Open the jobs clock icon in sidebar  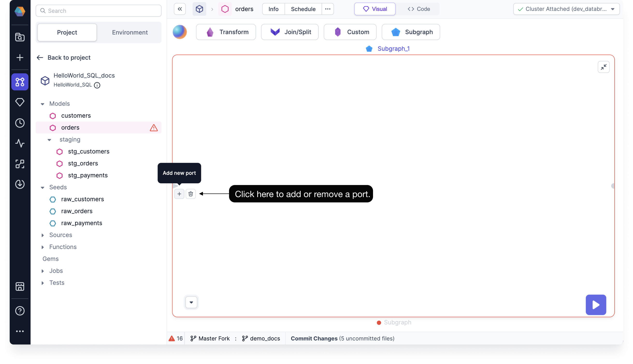[20, 123]
